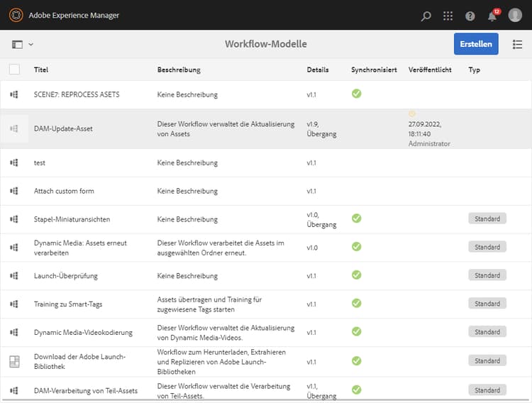Click description 'Assets übertragen und Training für zugewiesene Tags starten'
Screen dimensions: 532x403
(x=209, y=304)
